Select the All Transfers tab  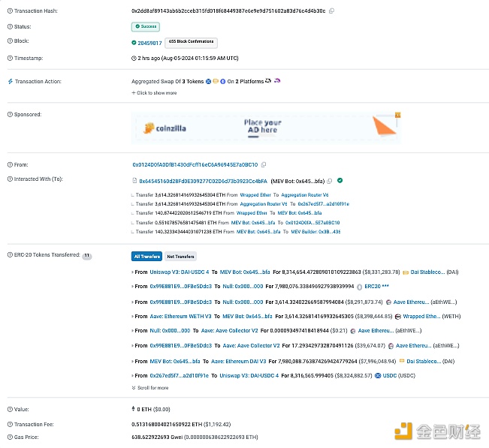146,257
